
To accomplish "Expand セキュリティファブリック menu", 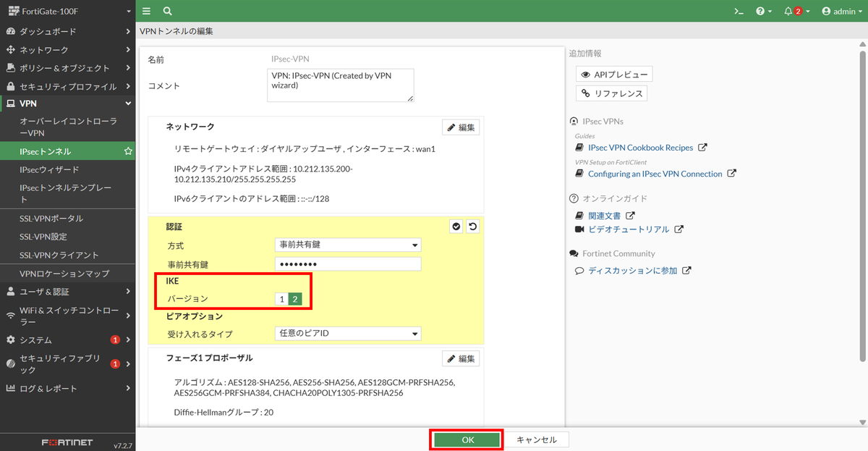I will pos(68,363).
